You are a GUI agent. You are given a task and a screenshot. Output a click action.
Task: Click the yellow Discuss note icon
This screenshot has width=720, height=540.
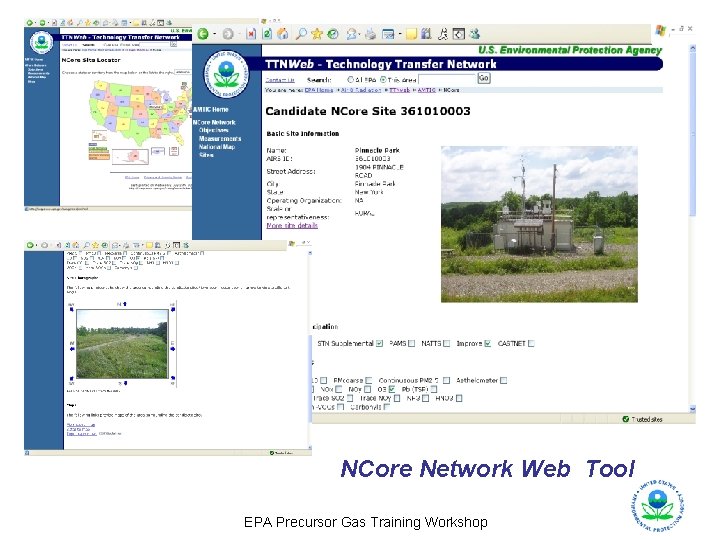click(x=411, y=34)
